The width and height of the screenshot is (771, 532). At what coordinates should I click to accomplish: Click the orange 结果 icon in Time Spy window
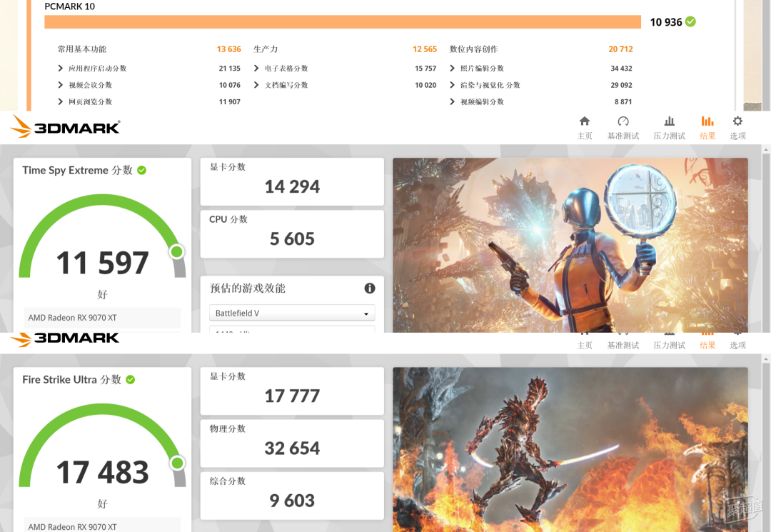coord(707,121)
